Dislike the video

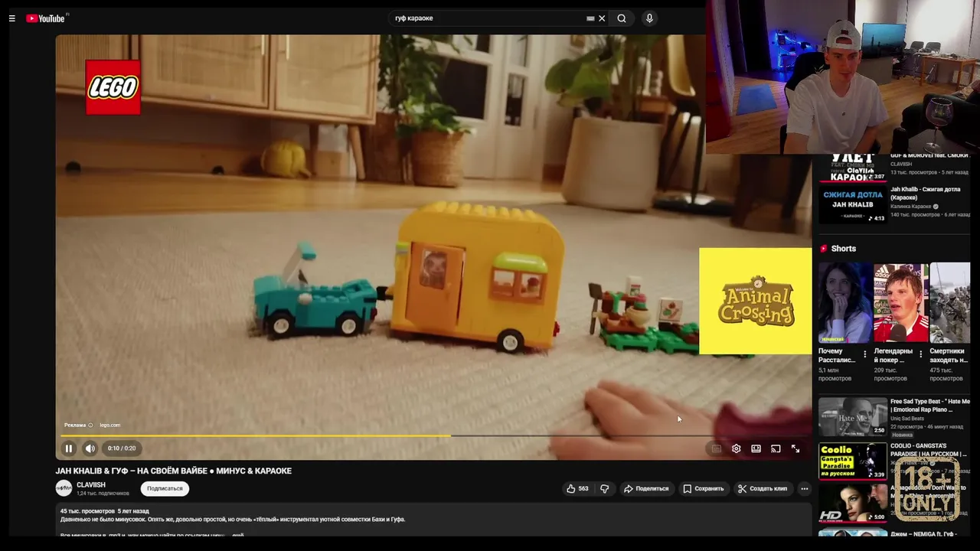pos(604,488)
